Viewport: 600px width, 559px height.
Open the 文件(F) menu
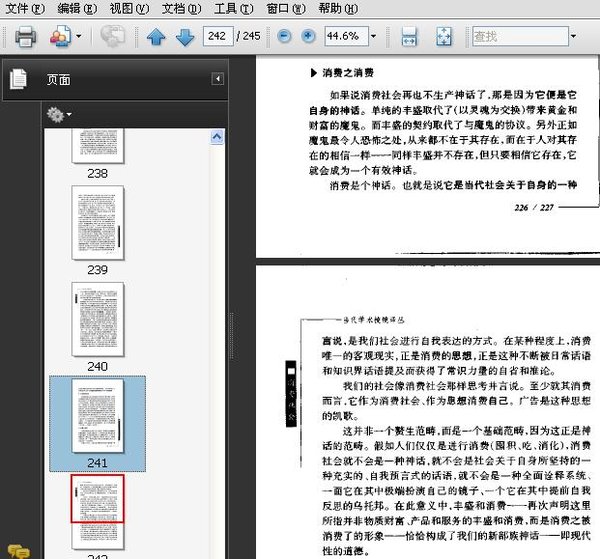coord(25,8)
